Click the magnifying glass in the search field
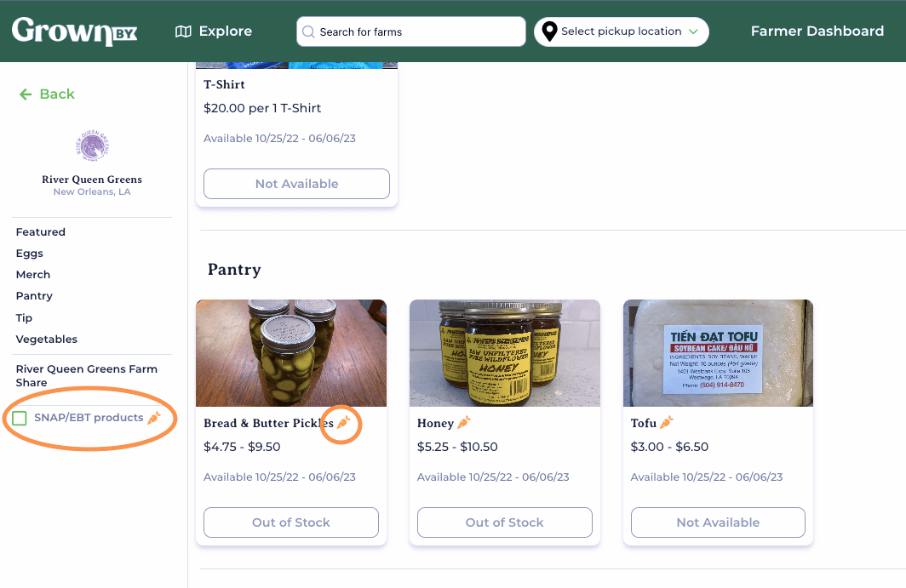906x588 pixels. point(308,31)
